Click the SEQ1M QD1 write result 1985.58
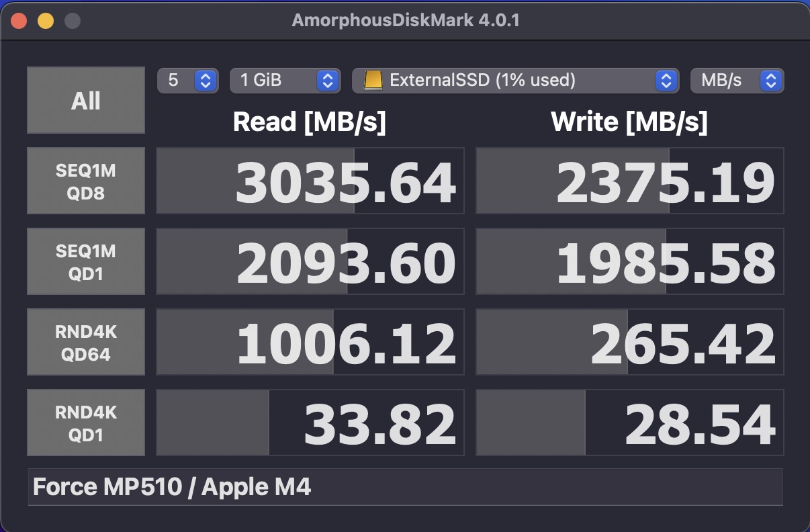The image size is (810, 532). (x=630, y=262)
